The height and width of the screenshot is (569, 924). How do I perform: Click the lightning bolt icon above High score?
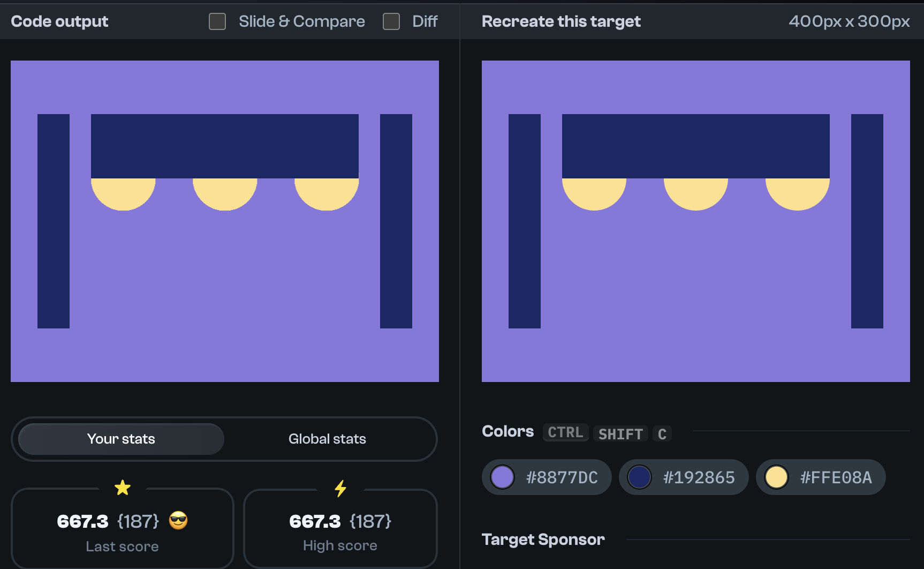point(340,488)
